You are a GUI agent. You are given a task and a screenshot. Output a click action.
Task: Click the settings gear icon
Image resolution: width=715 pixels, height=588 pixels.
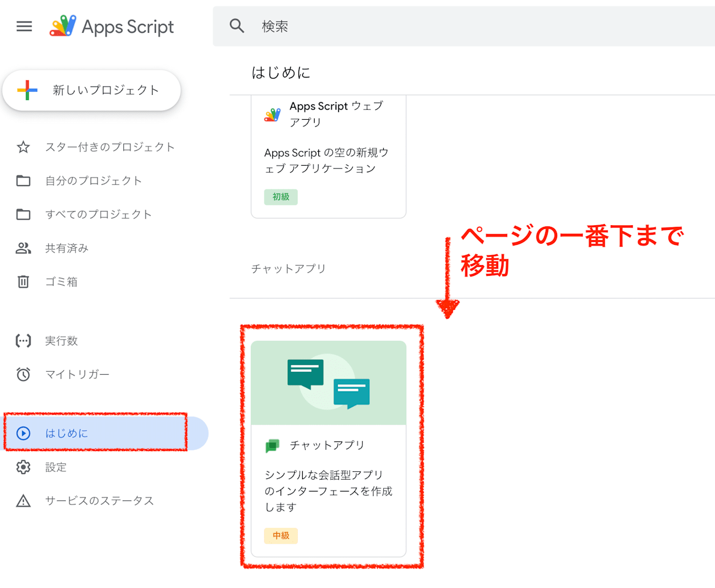pyautogui.click(x=23, y=467)
